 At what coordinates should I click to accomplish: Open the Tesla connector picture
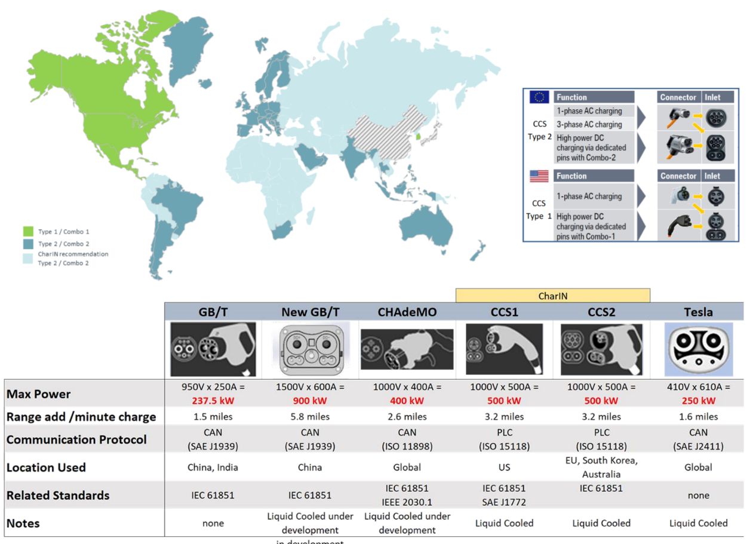pos(698,350)
